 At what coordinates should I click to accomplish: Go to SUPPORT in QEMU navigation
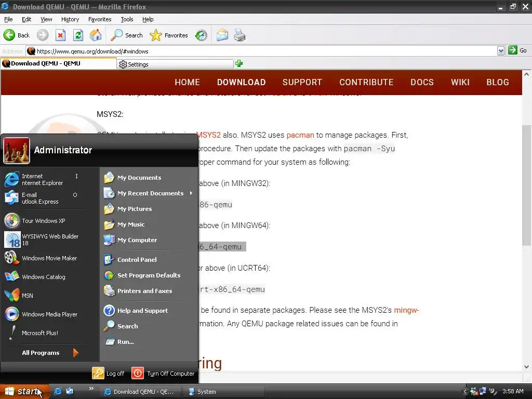tap(302, 82)
